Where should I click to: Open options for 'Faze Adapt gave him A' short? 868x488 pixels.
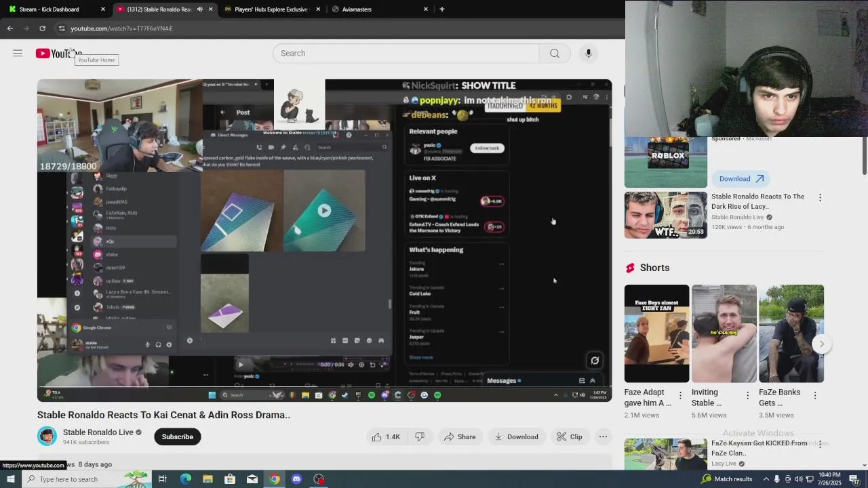click(680, 396)
